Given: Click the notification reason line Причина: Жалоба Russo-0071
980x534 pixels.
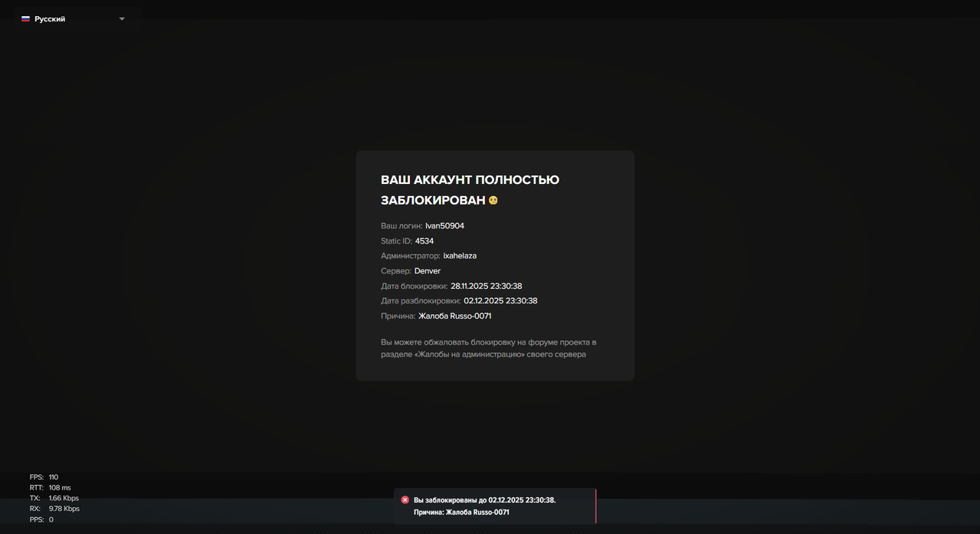Looking at the screenshot, I should [461, 513].
